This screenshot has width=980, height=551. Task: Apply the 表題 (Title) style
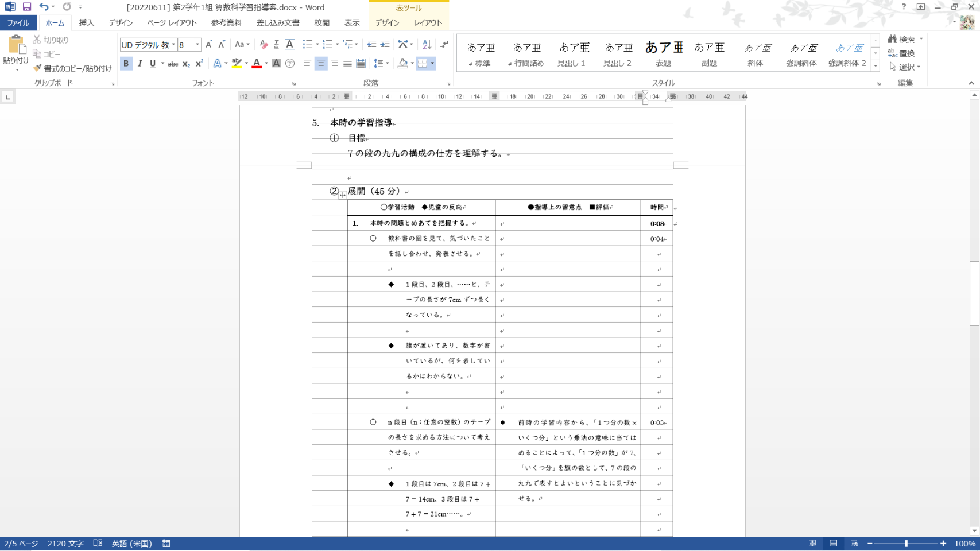664,53
